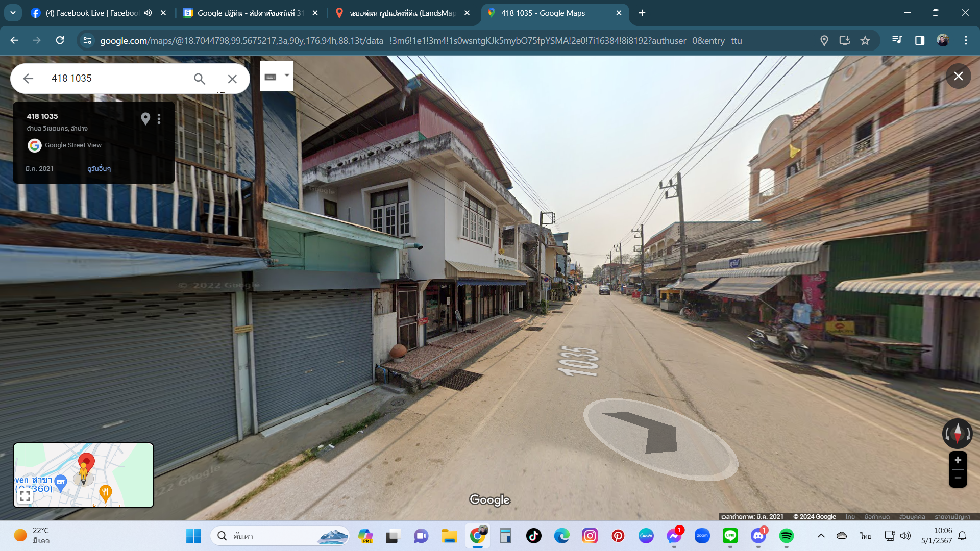
Task: Open Zoom from the taskbar
Action: tap(702, 536)
